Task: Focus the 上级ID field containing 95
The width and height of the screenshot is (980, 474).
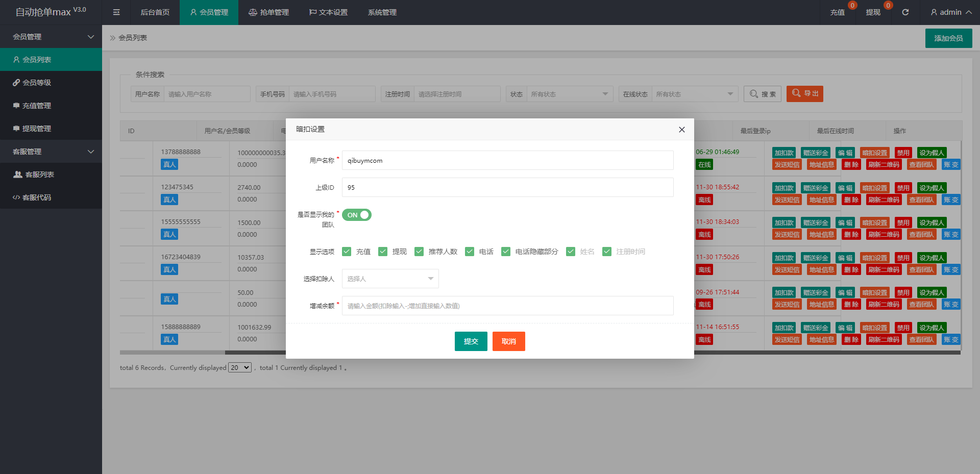Action: tap(508, 187)
